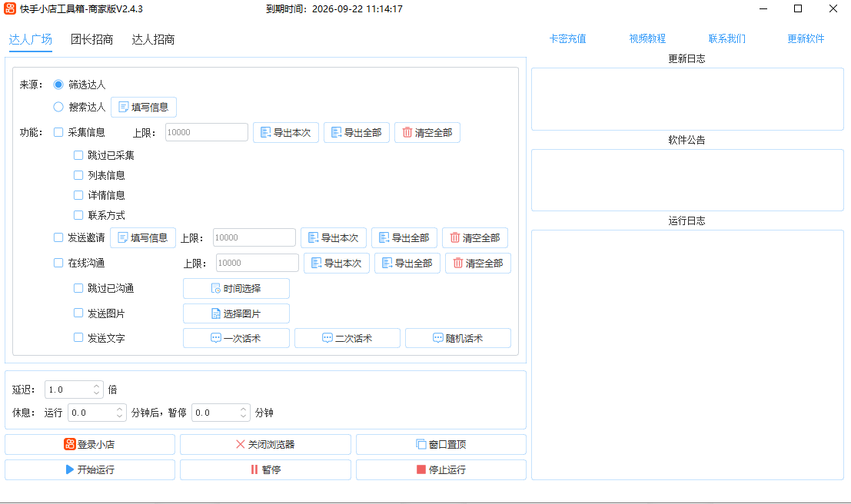Click the 运行 minutes spinner field
Image resolution: width=851 pixels, height=504 pixels.
point(97,413)
